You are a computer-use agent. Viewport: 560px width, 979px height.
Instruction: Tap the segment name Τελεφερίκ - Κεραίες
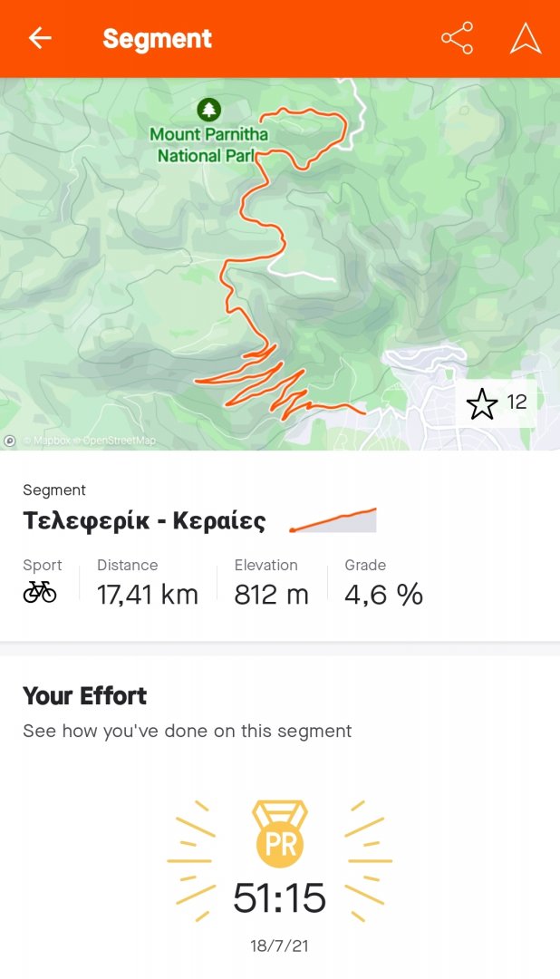(x=144, y=521)
